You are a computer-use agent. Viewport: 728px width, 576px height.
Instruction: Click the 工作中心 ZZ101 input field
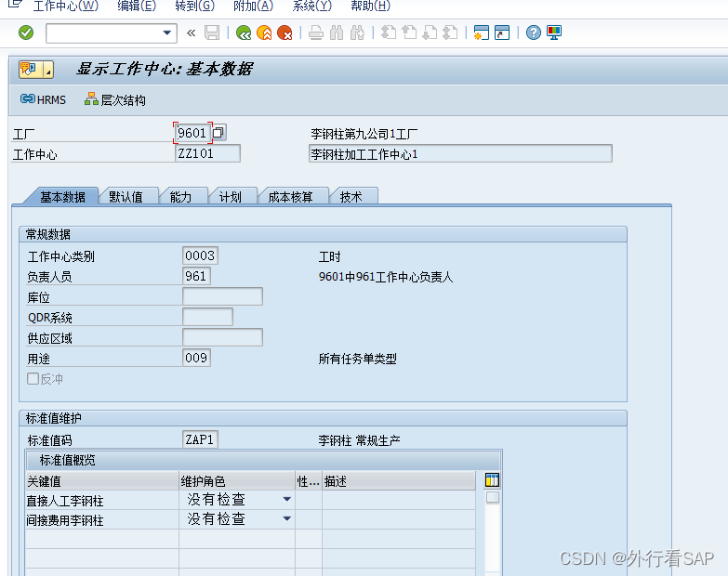pos(207,153)
